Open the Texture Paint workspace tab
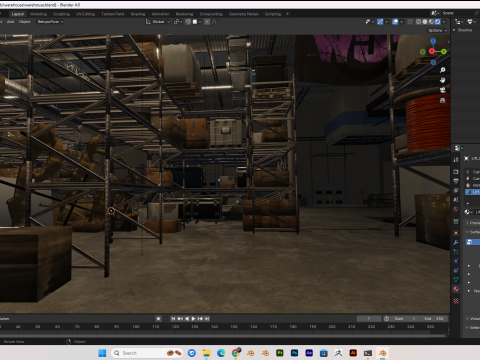Screen dimensions: 480x360 [113, 14]
